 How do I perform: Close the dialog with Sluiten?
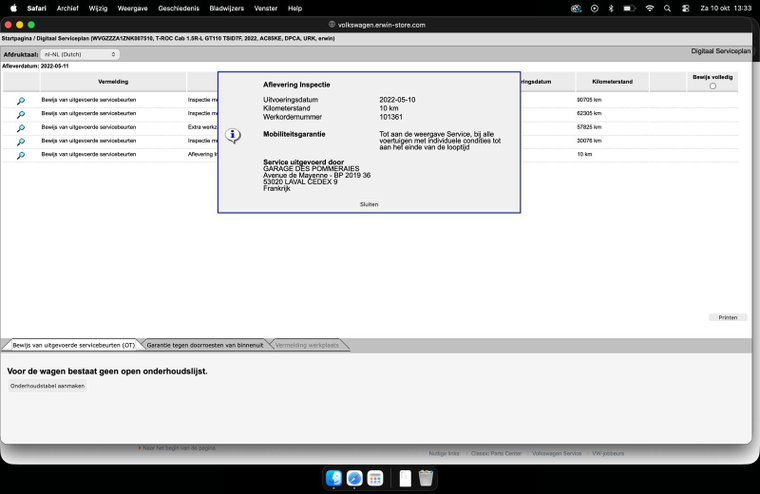tap(369, 204)
